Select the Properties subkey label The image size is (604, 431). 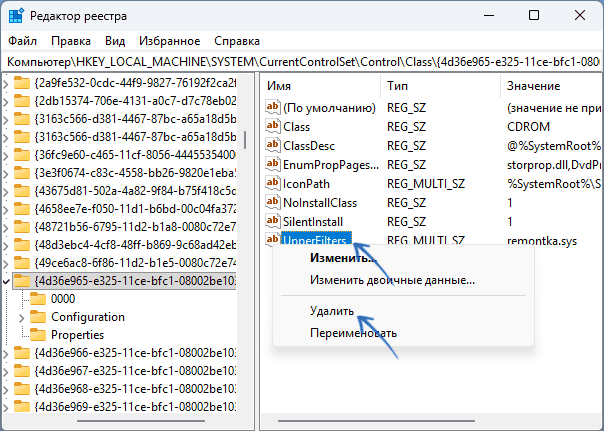coord(77,335)
